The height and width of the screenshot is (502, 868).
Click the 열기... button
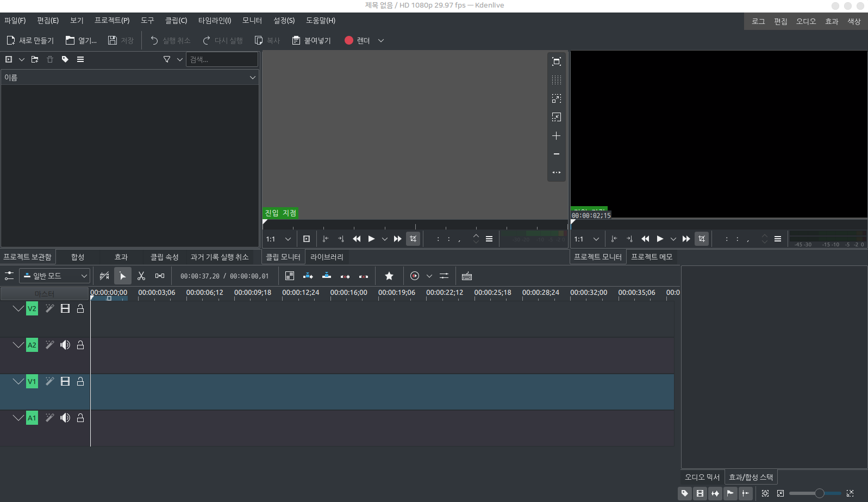click(x=81, y=41)
